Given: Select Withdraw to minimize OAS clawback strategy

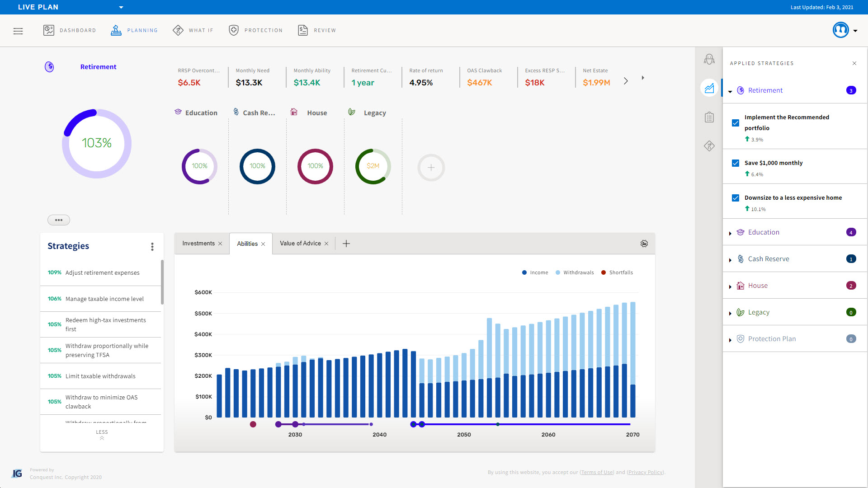Looking at the screenshot, I should coord(100,402).
